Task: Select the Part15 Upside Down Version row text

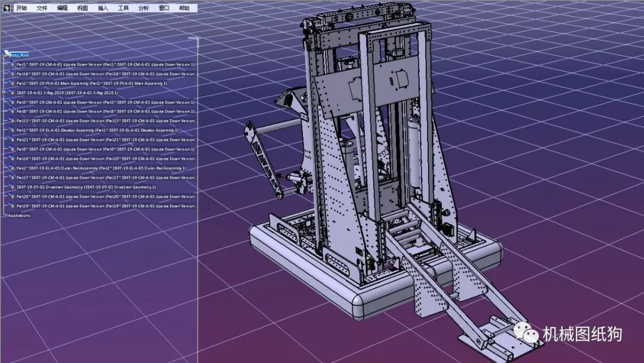Action: point(106,121)
